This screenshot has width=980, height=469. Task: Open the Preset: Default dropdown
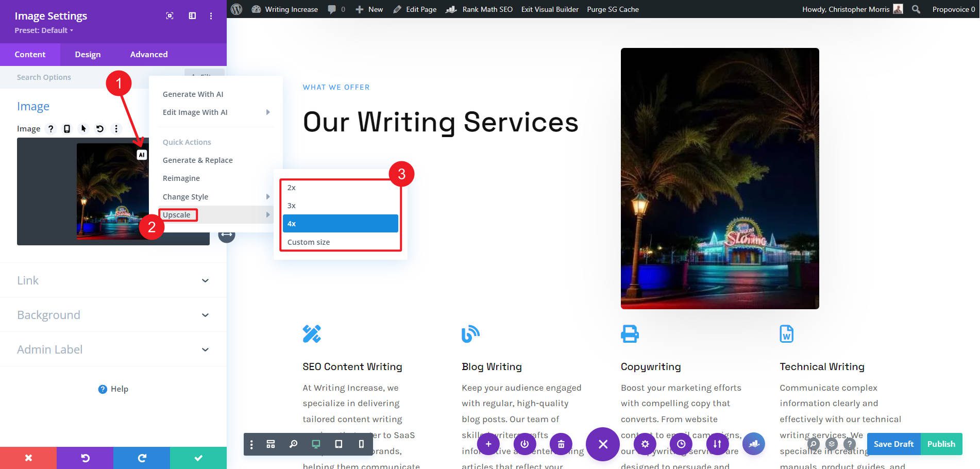point(44,30)
